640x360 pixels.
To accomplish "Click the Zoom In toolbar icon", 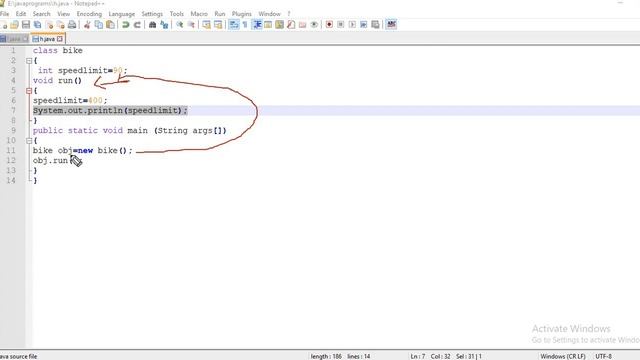I will pos(179,25).
